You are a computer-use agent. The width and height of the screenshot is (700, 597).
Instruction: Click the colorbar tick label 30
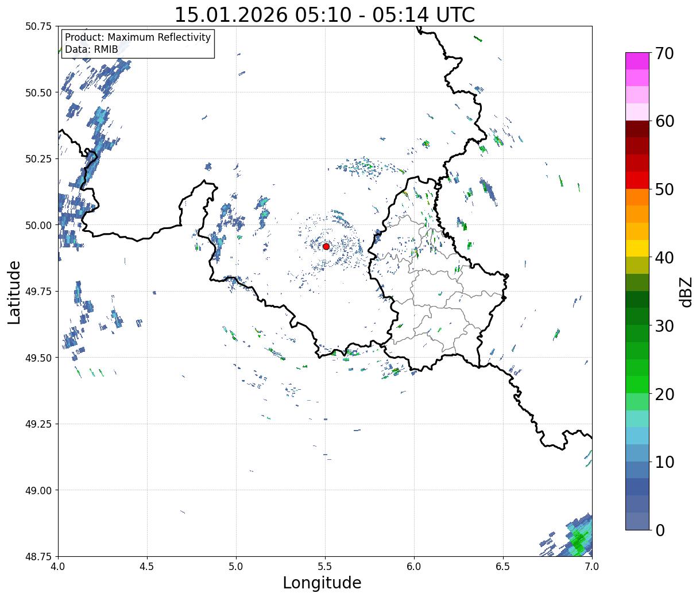[664, 325]
